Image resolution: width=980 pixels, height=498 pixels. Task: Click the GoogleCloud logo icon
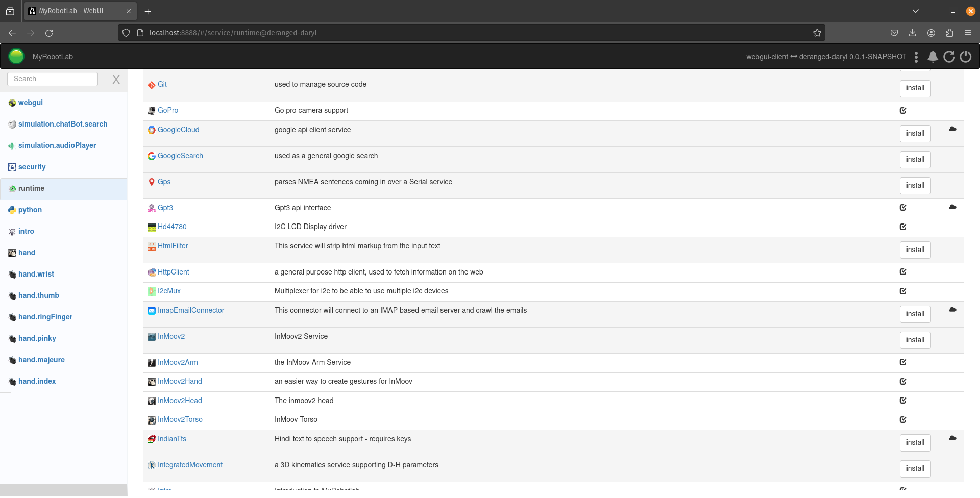[x=152, y=131]
